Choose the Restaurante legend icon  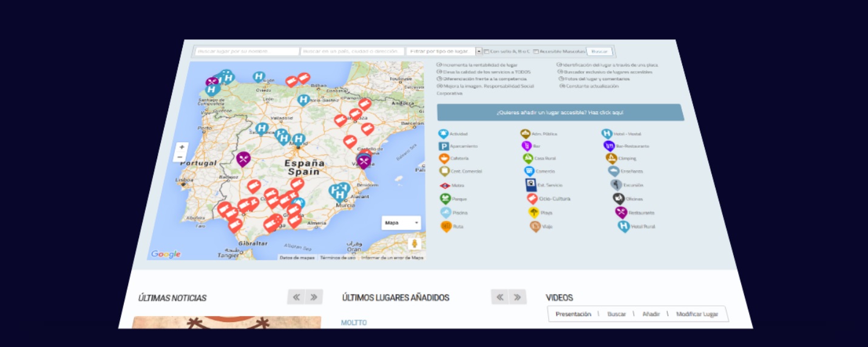click(x=621, y=212)
